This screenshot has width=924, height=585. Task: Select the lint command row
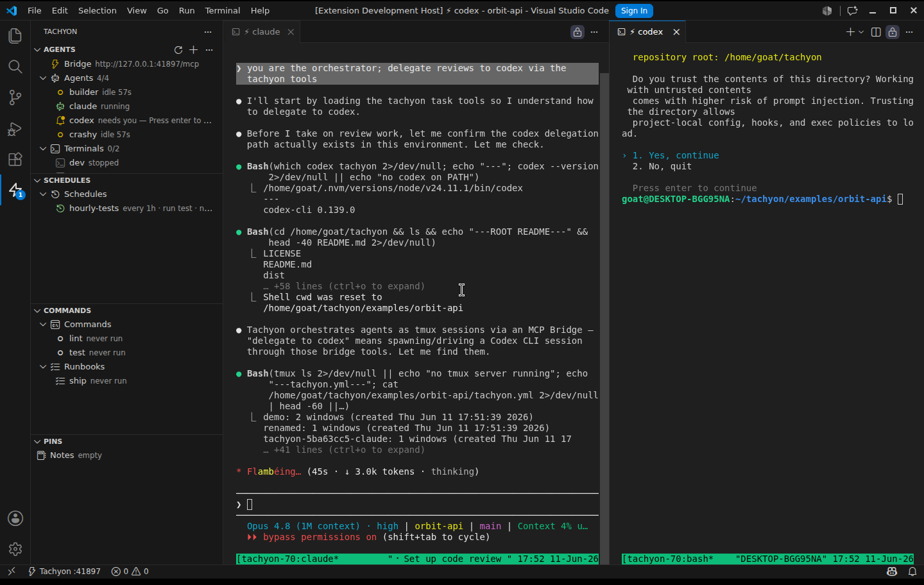pos(127,339)
